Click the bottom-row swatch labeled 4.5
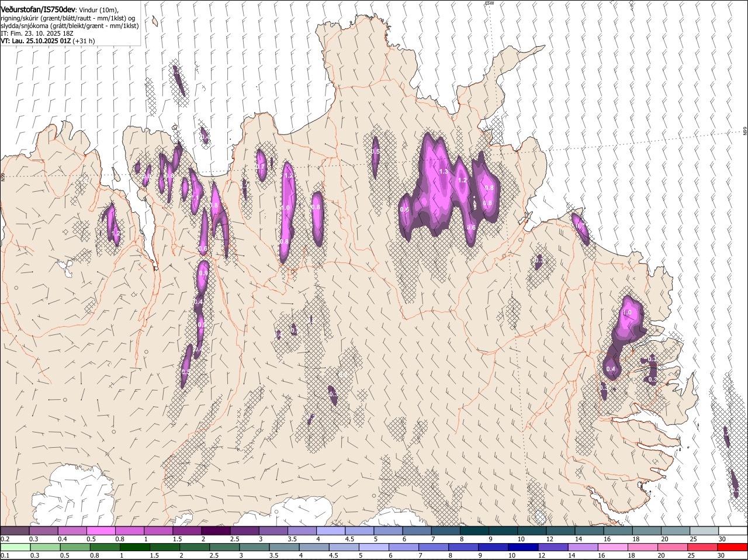The width and height of the screenshot is (748, 560). point(344,547)
